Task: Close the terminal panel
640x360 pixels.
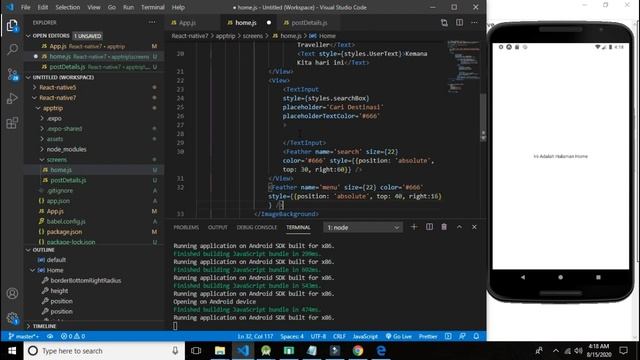Action: 474,227
